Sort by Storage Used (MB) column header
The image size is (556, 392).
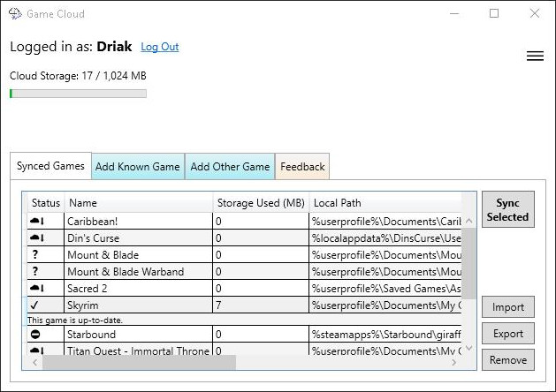click(x=261, y=203)
